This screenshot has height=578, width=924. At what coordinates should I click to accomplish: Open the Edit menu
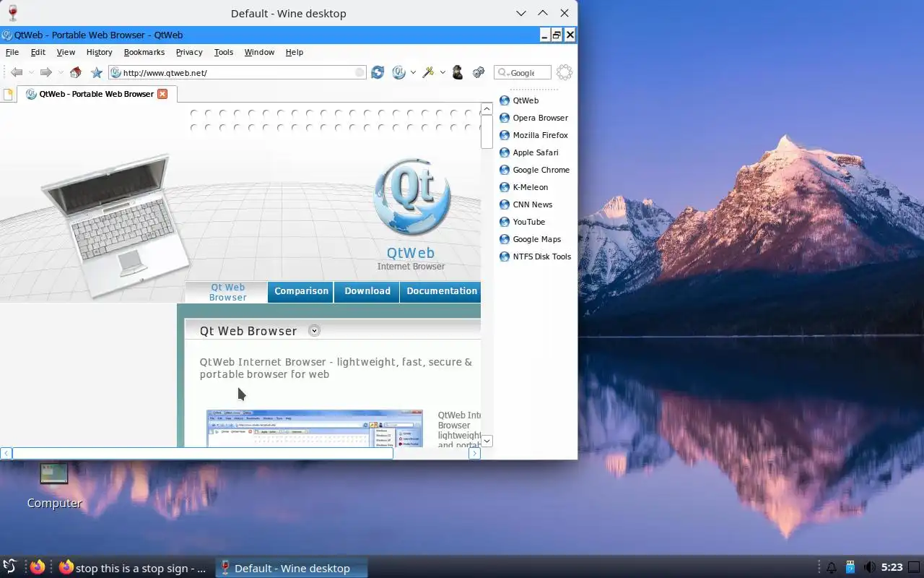click(38, 52)
